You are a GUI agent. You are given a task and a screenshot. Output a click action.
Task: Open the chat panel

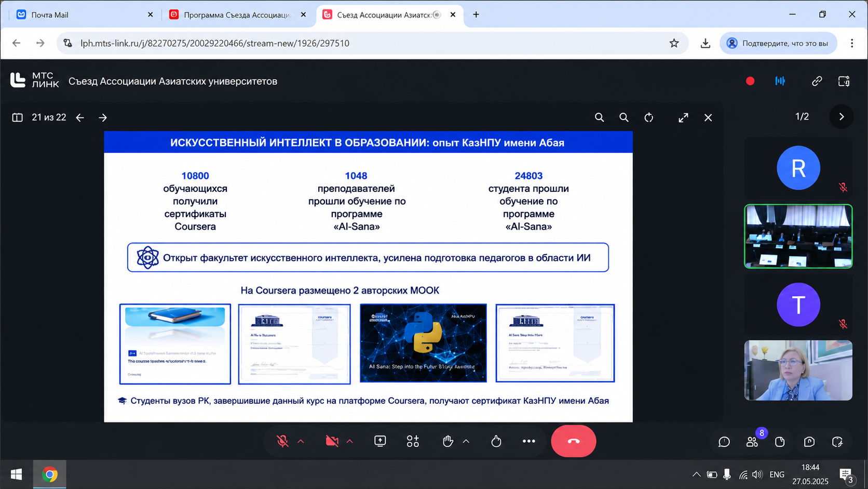pyautogui.click(x=724, y=442)
